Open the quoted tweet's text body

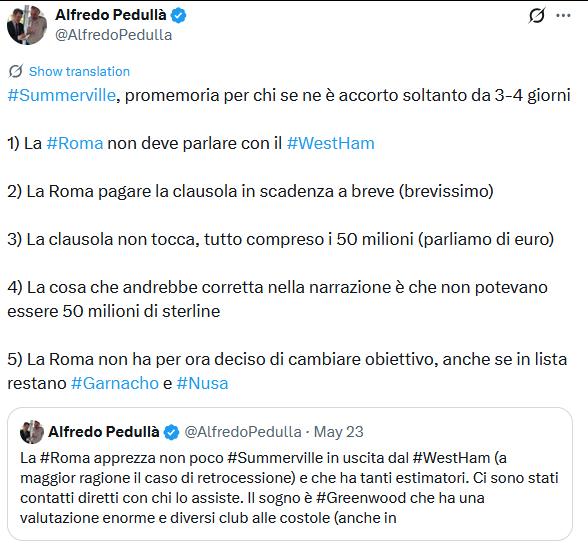(290, 487)
